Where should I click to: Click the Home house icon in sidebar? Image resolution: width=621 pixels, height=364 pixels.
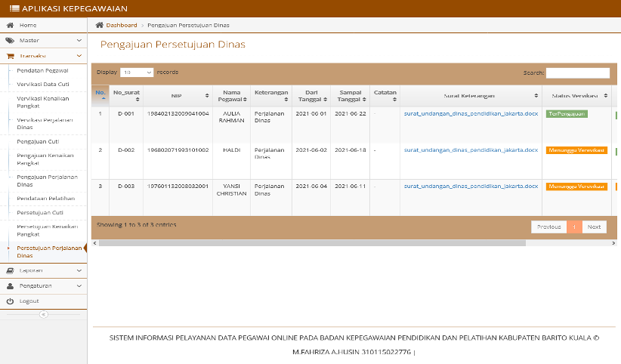click(x=11, y=25)
